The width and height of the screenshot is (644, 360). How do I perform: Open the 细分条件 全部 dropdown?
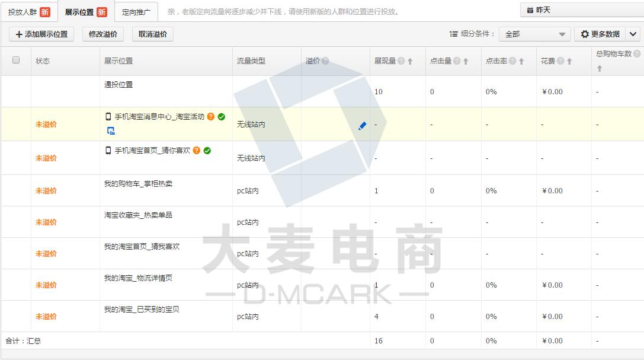pos(533,34)
